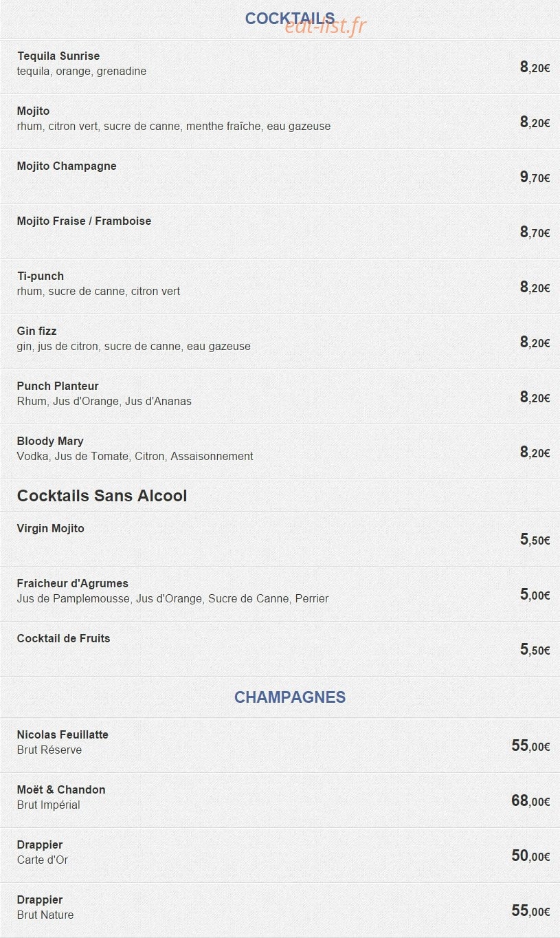Click the Cocktails Sans Alcool subheading
The height and width of the screenshot is (938, 560).
click(x=102, y=496)
